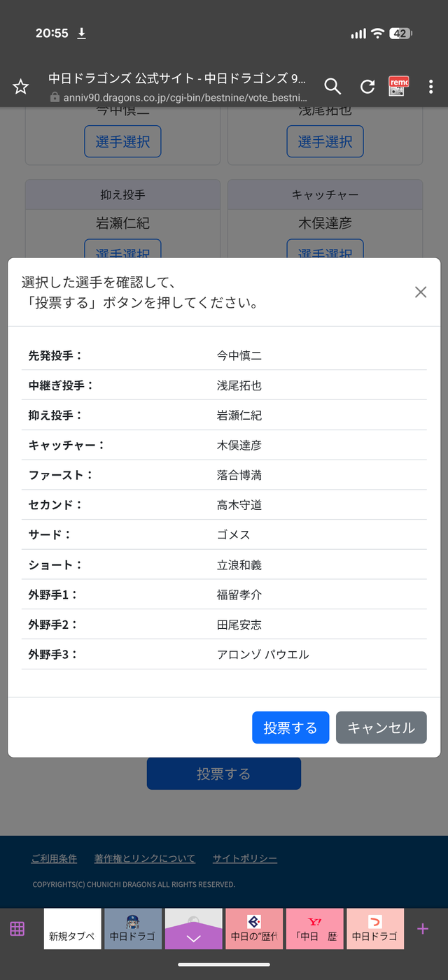This screenshot has width=448, height=980.
Task: Confirm vote with blue 投票する button
Action: [290, 727]
